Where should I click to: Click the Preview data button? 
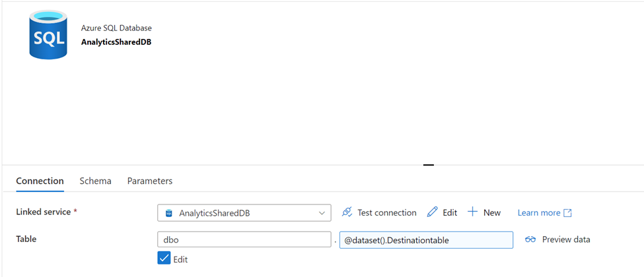tap(557, 239)
